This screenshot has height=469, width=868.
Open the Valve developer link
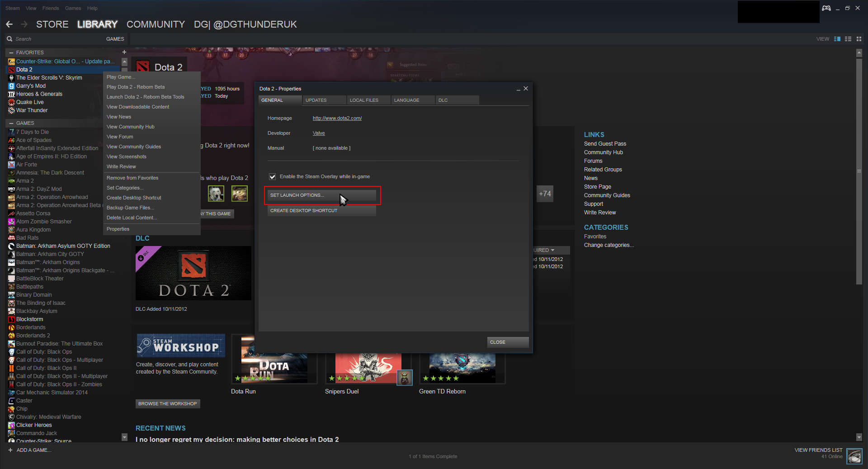click(x=319, y=133)
